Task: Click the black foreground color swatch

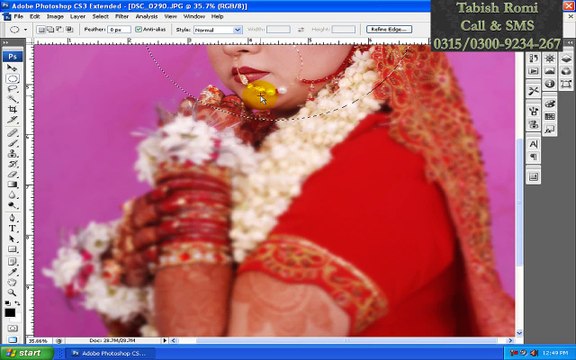Action: click(10, 313)
